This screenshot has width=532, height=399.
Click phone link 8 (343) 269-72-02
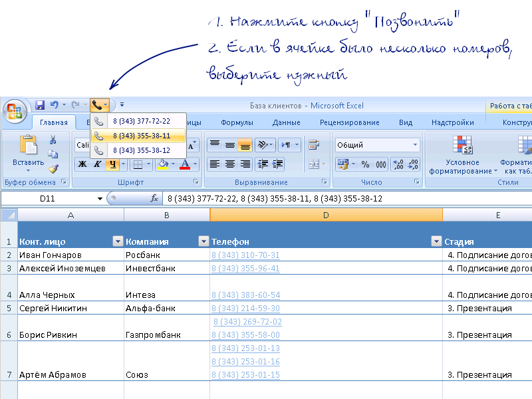[247, 322]
